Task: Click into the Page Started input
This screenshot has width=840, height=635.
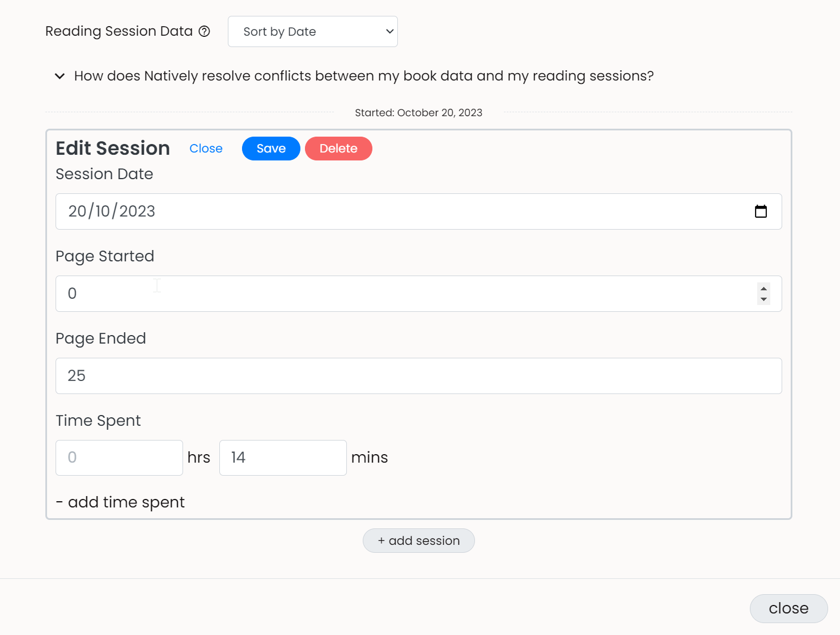Action: [x=397, y=294]
